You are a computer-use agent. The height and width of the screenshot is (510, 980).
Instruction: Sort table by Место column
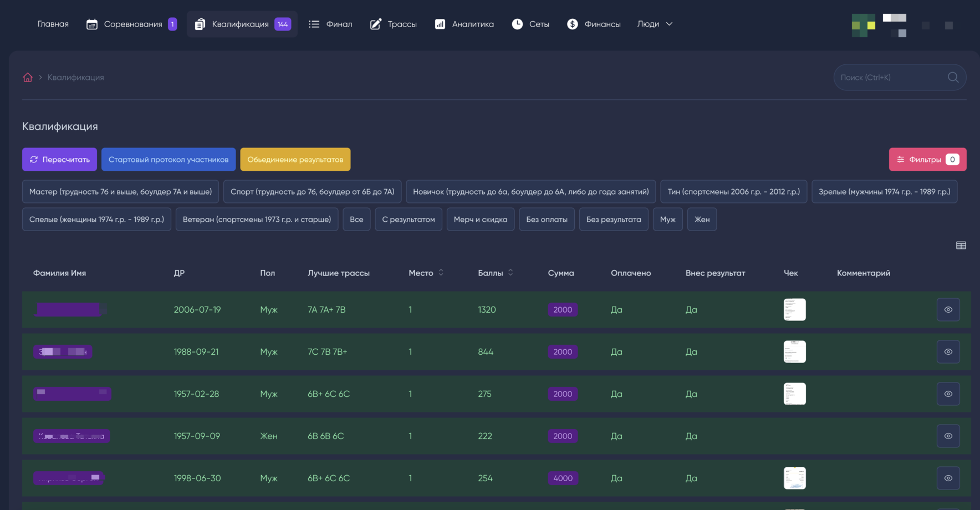(x=441, y=273)
